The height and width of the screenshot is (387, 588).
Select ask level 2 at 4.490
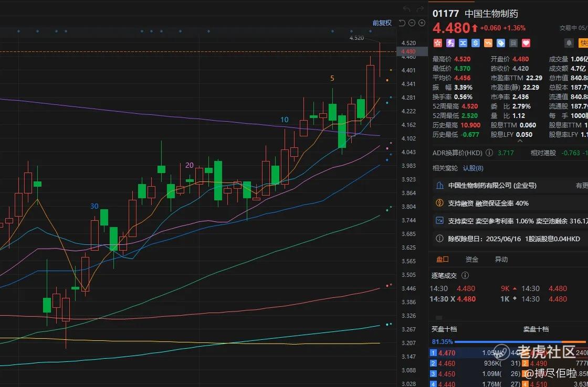pos(554,363)
